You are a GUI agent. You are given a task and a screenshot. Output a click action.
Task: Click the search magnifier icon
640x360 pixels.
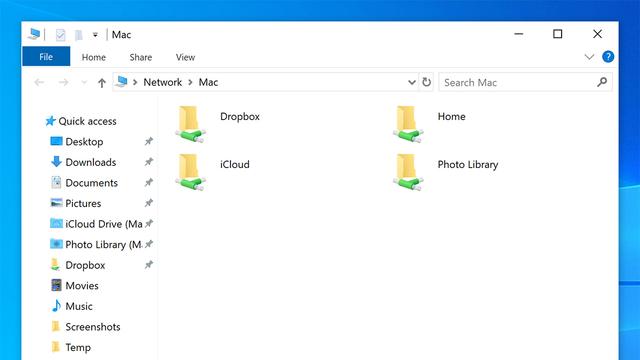coord(602,82)
